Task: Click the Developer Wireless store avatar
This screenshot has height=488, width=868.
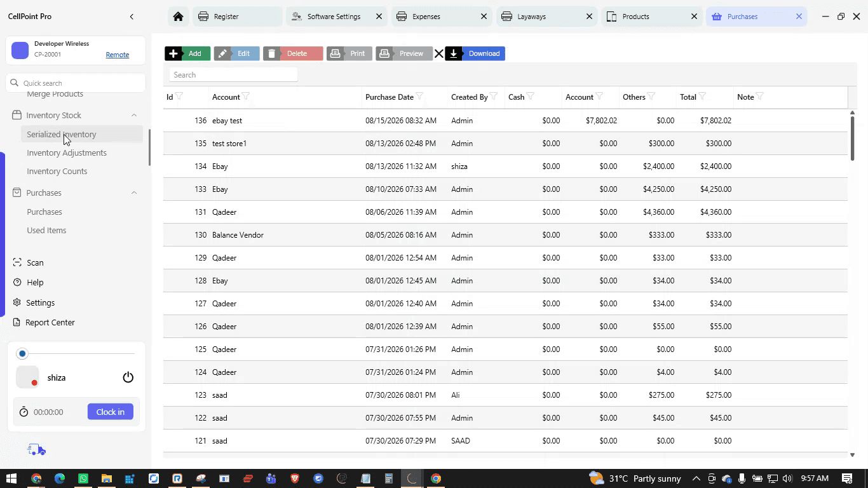Action: [x=20, y=50]
